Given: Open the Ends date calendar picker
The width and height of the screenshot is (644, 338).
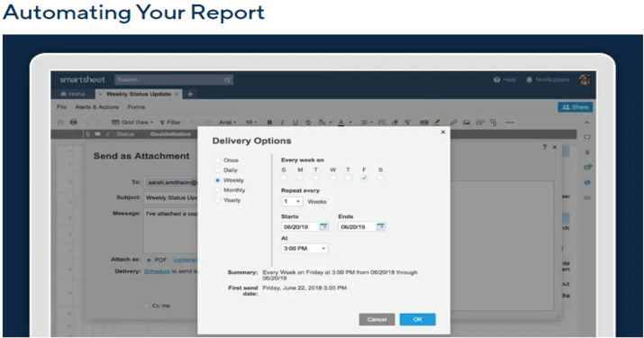Looking at the screenshot, I should click(381, 226).
